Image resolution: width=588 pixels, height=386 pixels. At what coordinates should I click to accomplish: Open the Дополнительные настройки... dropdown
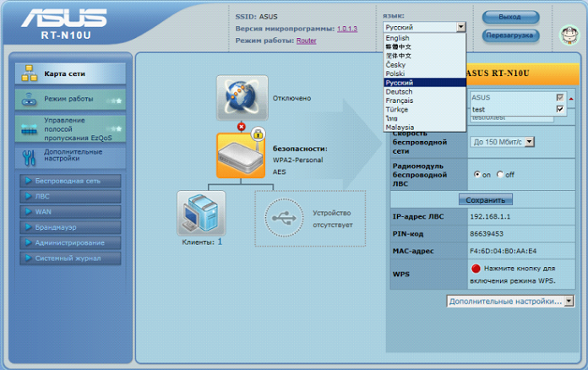[510, 301]
